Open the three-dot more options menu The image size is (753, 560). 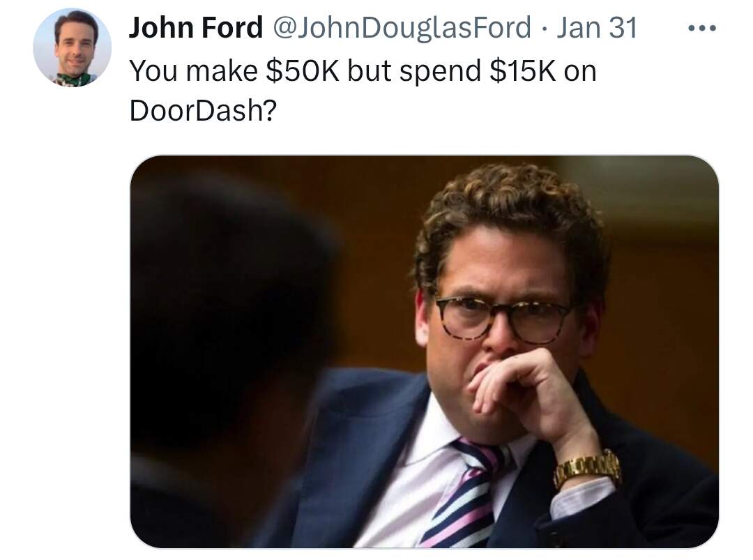[701, 29]
